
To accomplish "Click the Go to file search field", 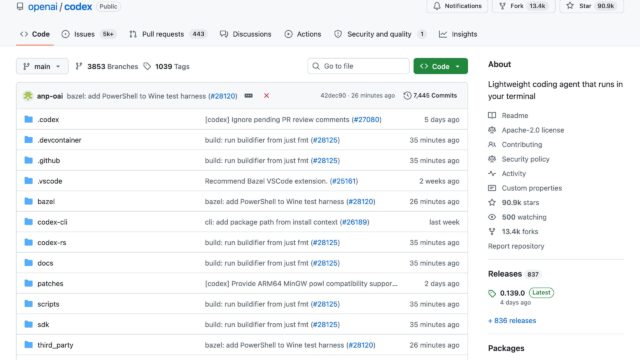I will click(358, 66).
